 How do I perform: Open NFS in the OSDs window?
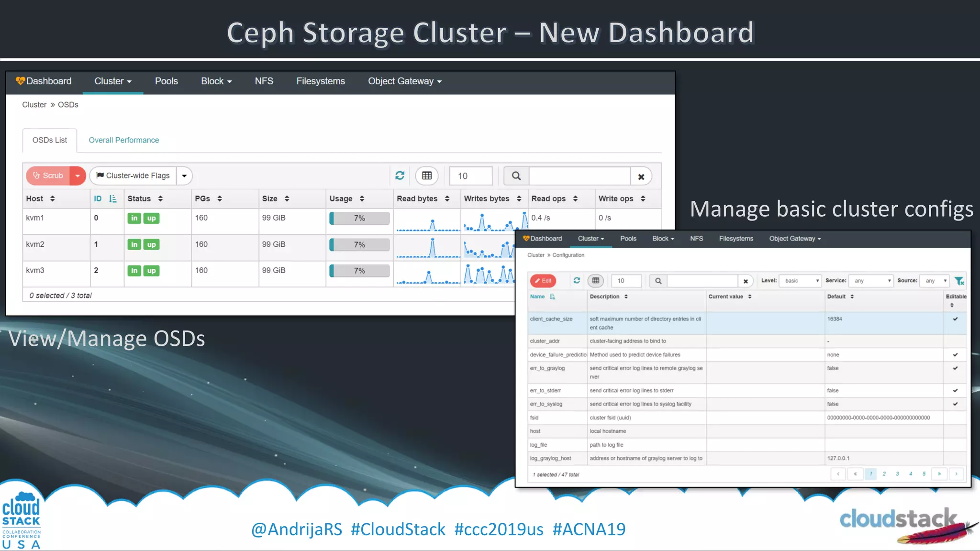pos(264,81)
